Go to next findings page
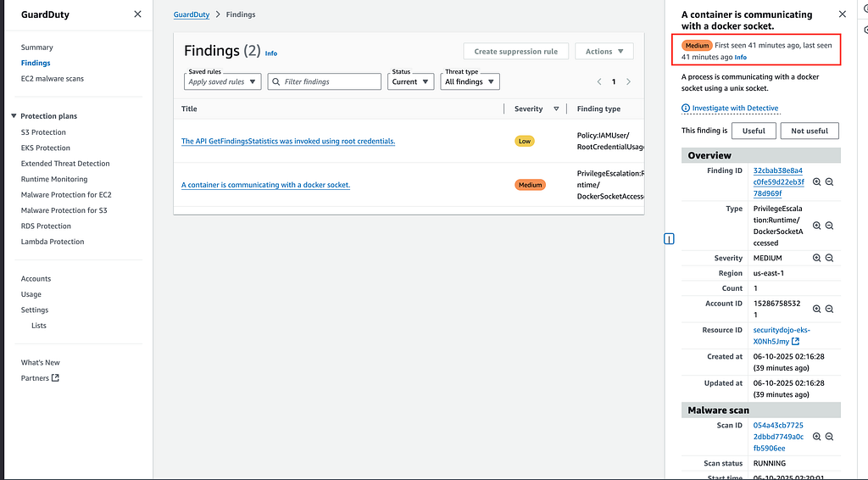This screenshot has width=868, height=480. pos(628,82)
